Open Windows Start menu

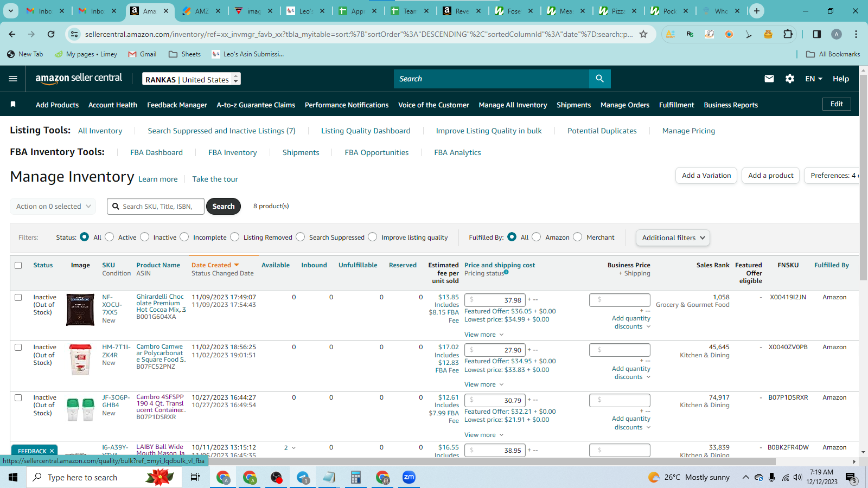pyautogui.click(x=13, y=477)
